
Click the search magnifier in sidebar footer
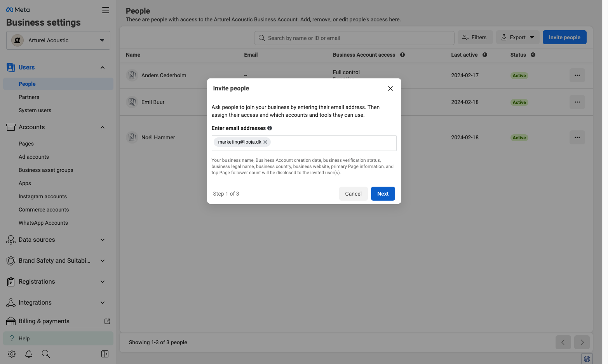(x=46, y=354)
